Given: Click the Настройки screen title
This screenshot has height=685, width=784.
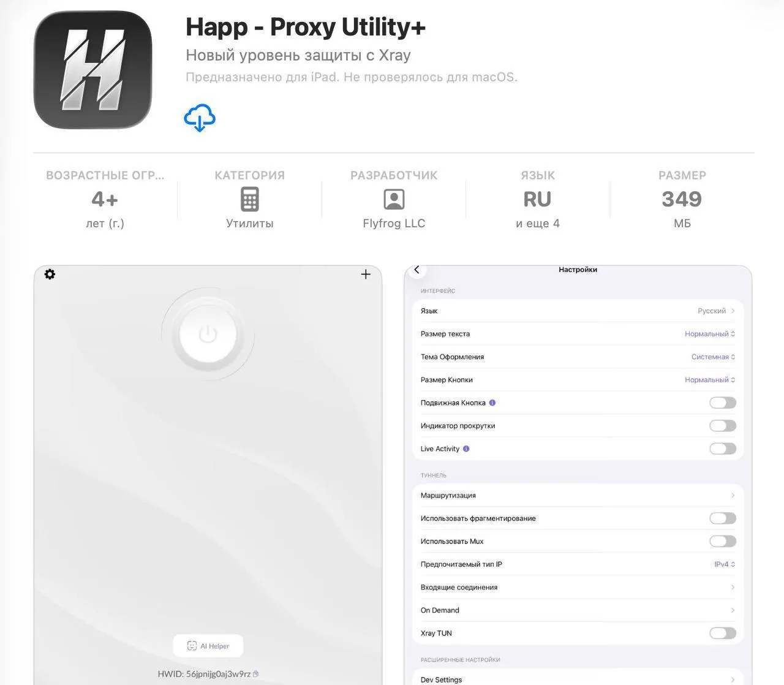Looking at the screenshot, I should [x=578, y=270].
